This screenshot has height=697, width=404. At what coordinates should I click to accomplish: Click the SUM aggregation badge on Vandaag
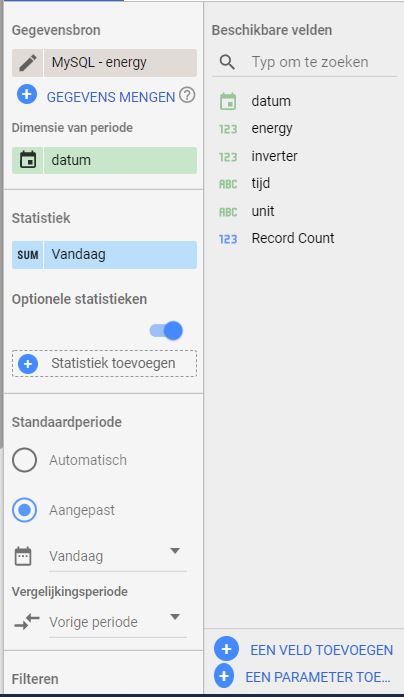pyautogui.click(x=28, y=255)
